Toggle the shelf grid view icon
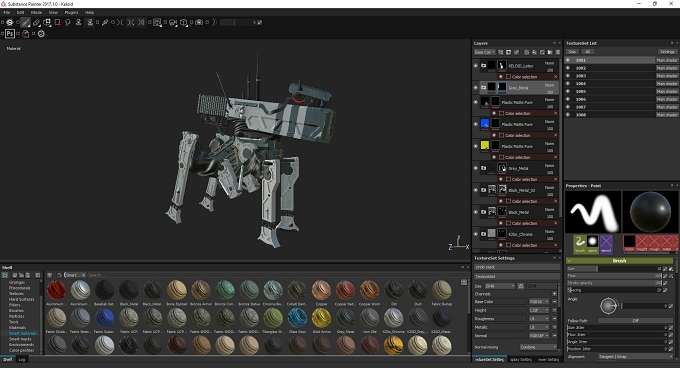 point(464,282)
